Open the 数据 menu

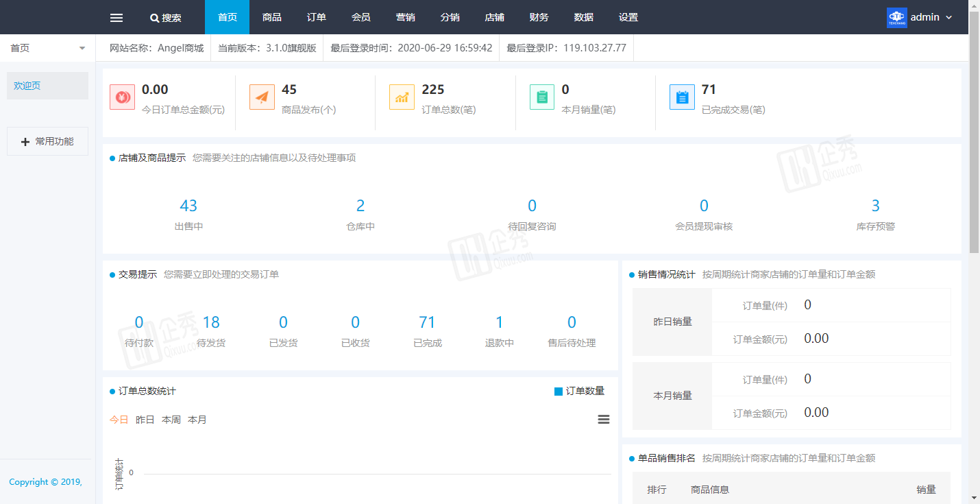coord(583,17)
